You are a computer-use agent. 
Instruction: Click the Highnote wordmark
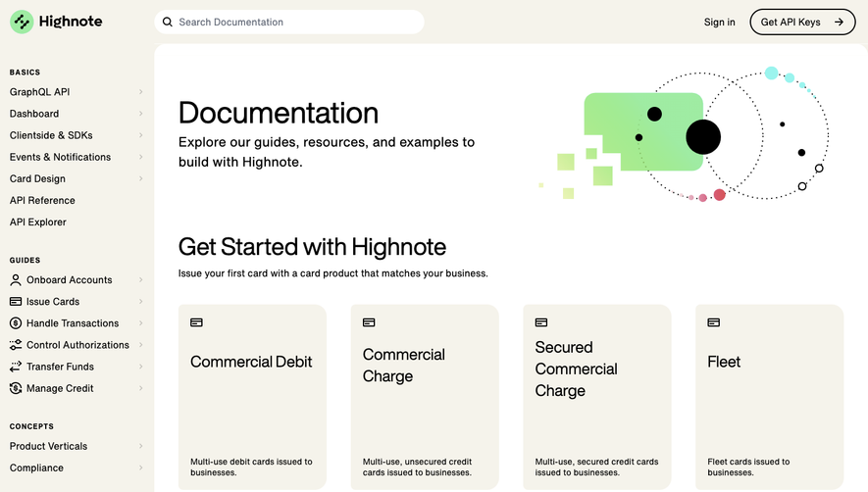71,22
